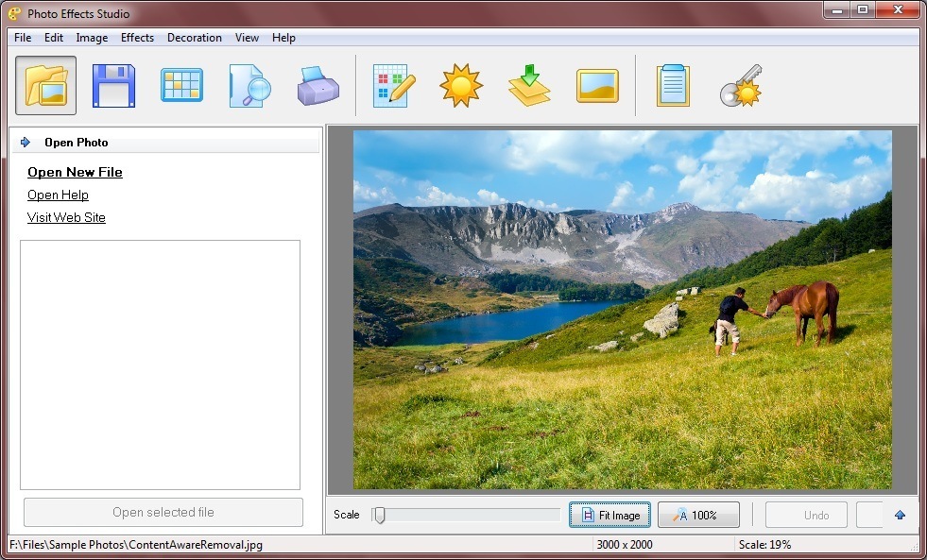Image resolution: width=927 pixels, height=560 pixels.
Task: Open the Decoration menu
Action: click(194, 38)
